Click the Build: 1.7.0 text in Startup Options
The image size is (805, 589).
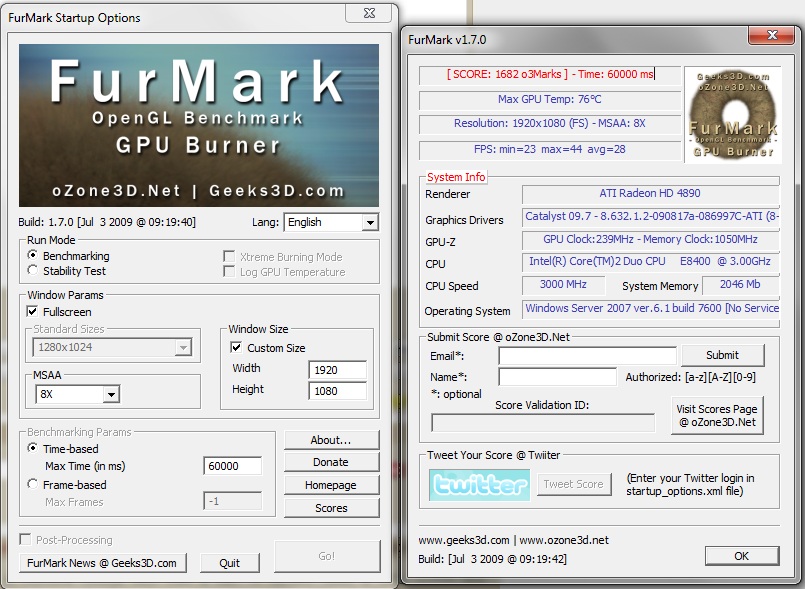click(107, 222)
